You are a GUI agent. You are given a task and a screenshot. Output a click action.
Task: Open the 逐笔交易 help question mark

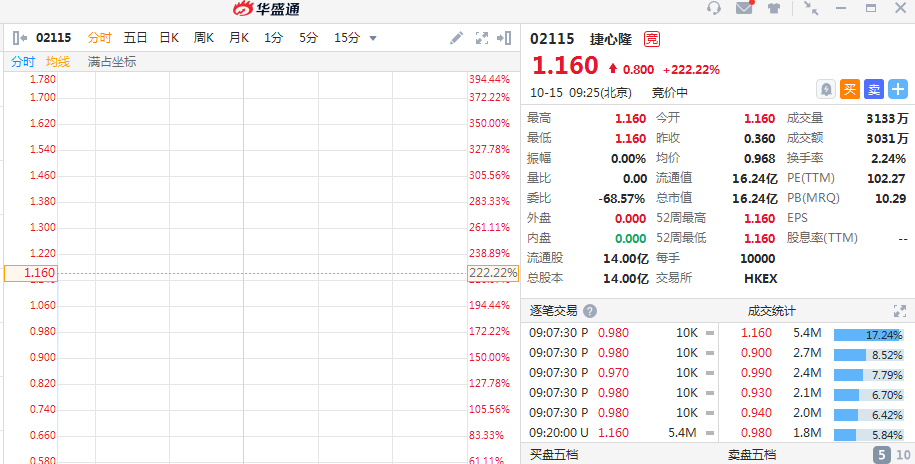(590, 311)
